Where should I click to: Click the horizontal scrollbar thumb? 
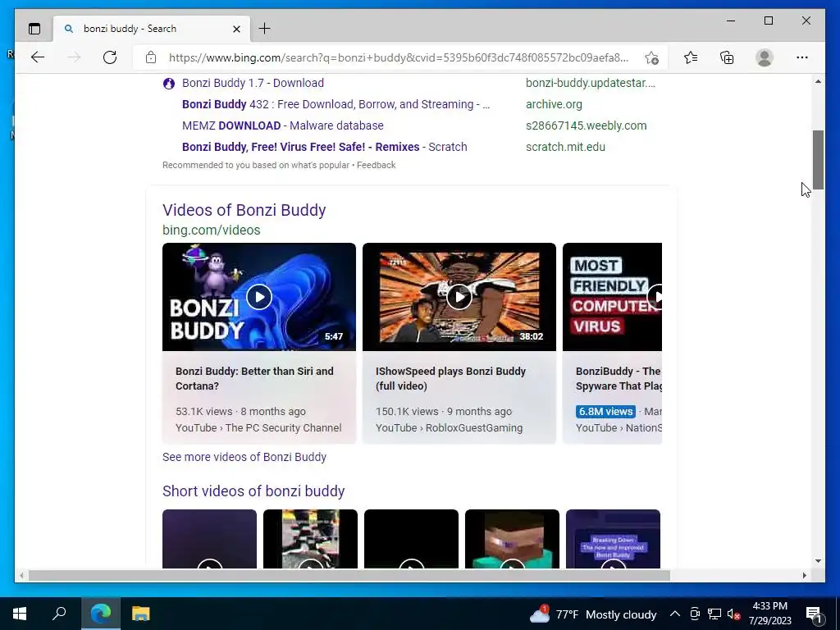click(x=349, y=575)
